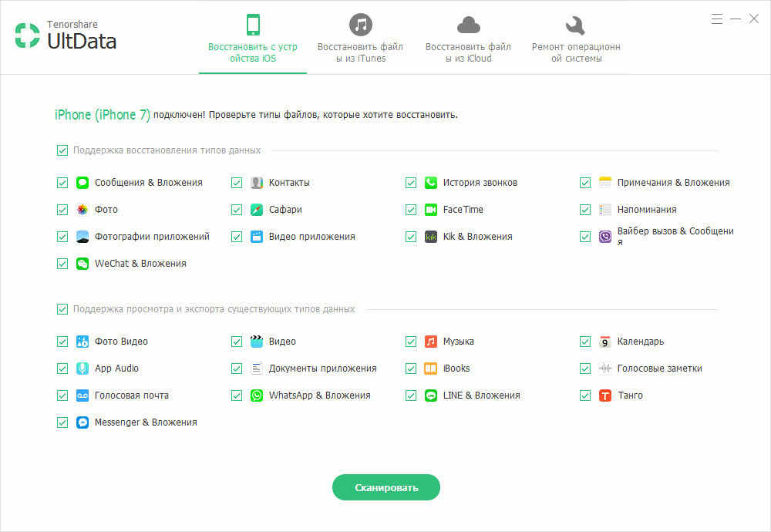771x532 pixels.
Task: Click the Фотографии приложений icon
Action: [x=82, y=237]
